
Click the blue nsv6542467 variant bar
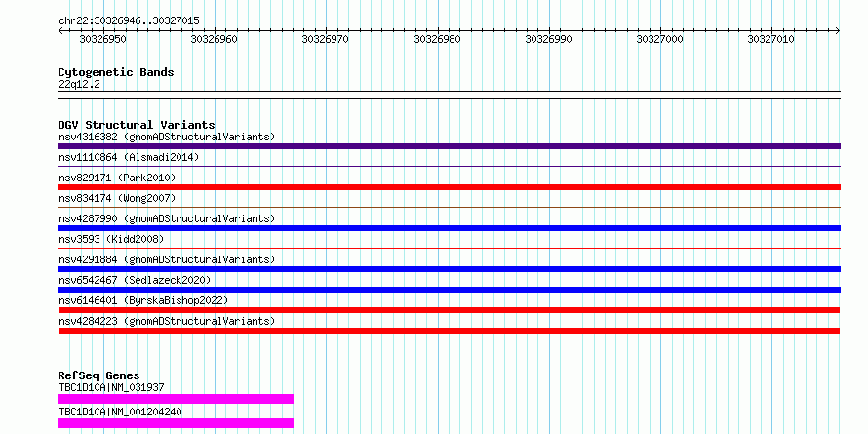[449, 290]
